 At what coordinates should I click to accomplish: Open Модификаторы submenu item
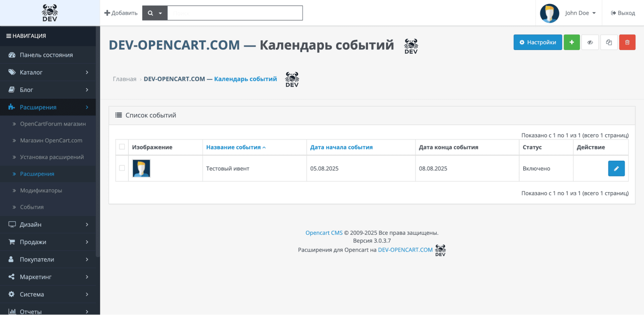[48, 190]
